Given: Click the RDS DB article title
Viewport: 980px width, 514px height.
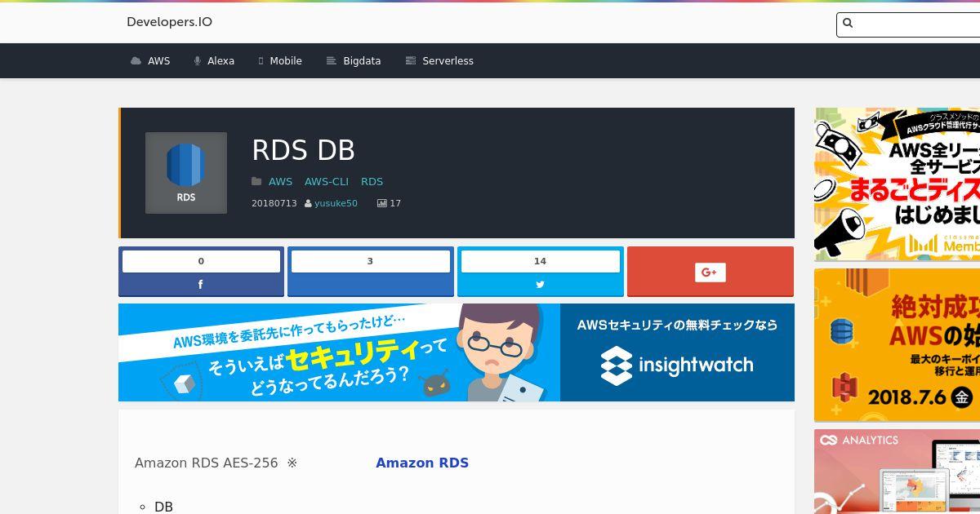Looking at the screenshot, I should coord(303,150).
